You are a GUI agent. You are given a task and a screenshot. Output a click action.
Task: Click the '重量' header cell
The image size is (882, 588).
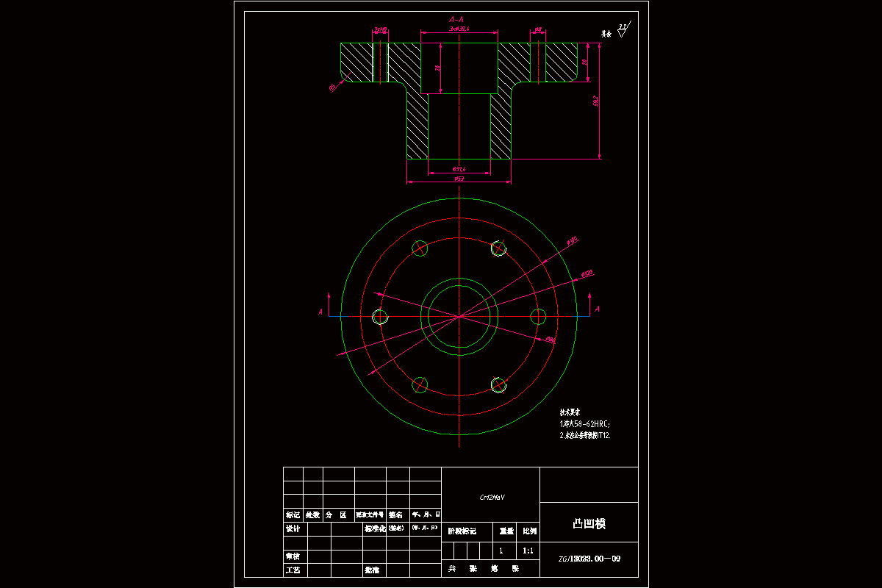pyautogui.click(x=506, y=530)
